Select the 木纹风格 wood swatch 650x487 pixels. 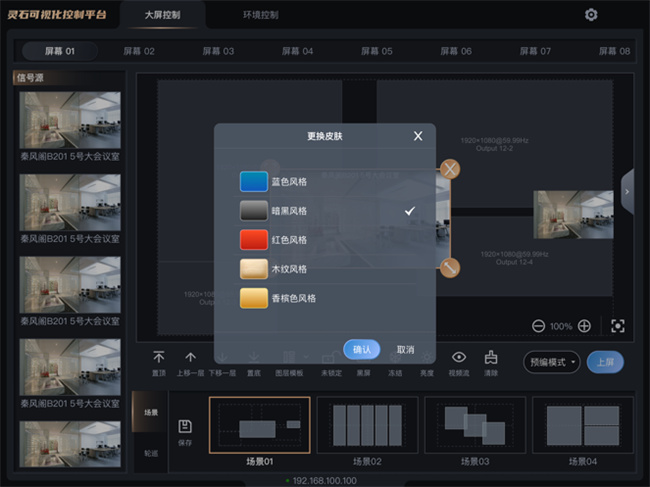point(254,269)
